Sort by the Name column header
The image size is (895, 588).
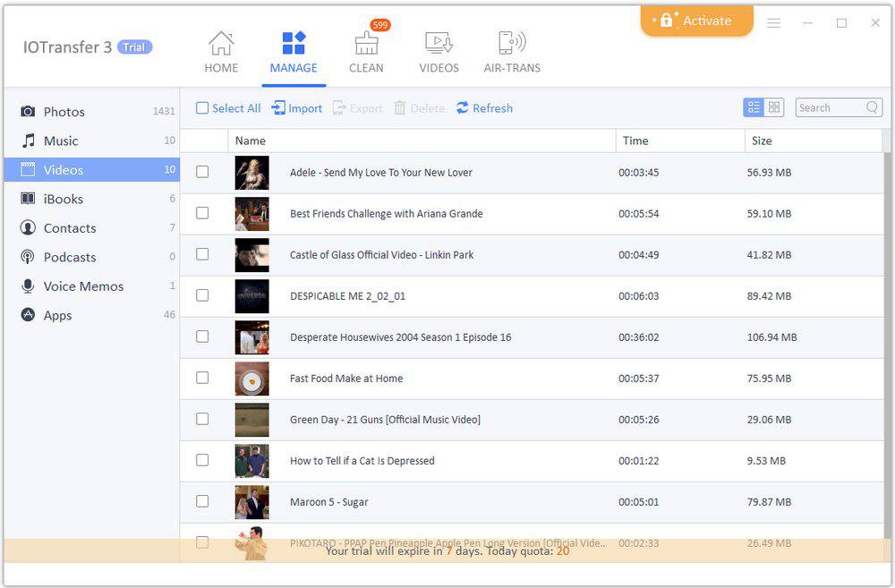tap(422, 141)
